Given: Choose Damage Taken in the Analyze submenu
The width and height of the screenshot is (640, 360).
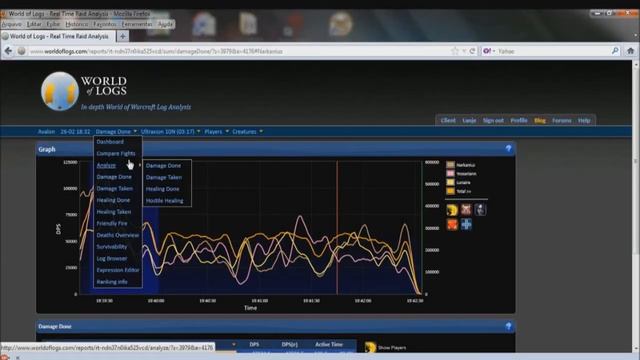Looking at the screenshot, I should point(164,177).
